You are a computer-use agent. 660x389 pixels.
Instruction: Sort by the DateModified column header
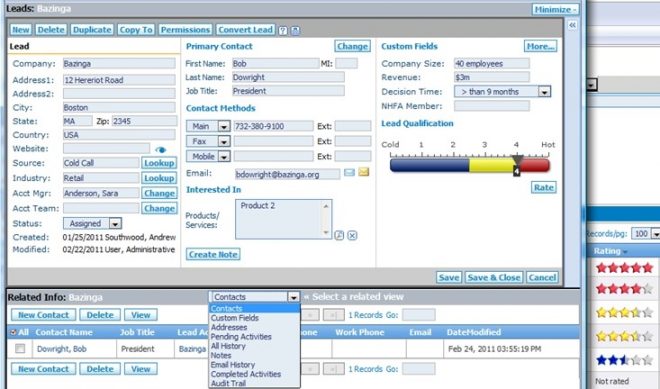474,332
